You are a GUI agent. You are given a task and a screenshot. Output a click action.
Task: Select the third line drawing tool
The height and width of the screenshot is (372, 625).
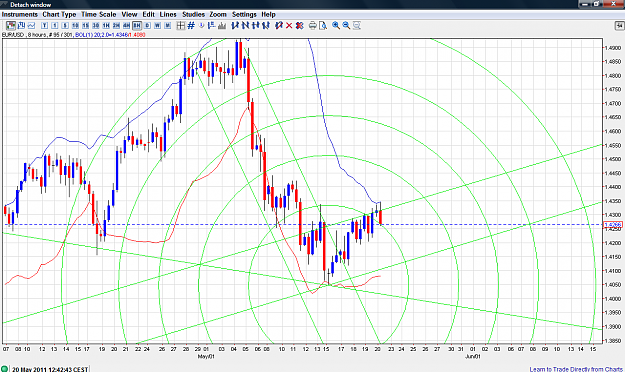256,26
